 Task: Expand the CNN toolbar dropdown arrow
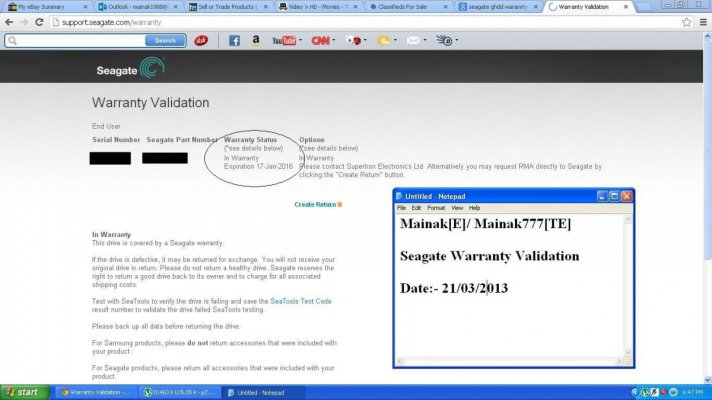pyautogui.click(x=334, y=40)
